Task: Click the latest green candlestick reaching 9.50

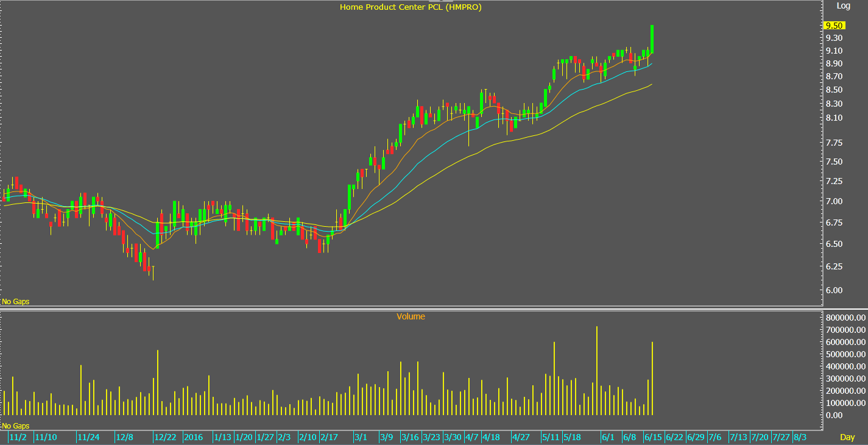Action: click(652, 39)
